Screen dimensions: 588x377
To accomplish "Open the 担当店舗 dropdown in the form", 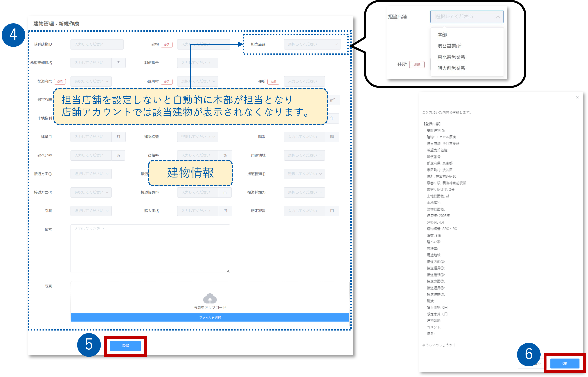I will (x=312, y=44).
